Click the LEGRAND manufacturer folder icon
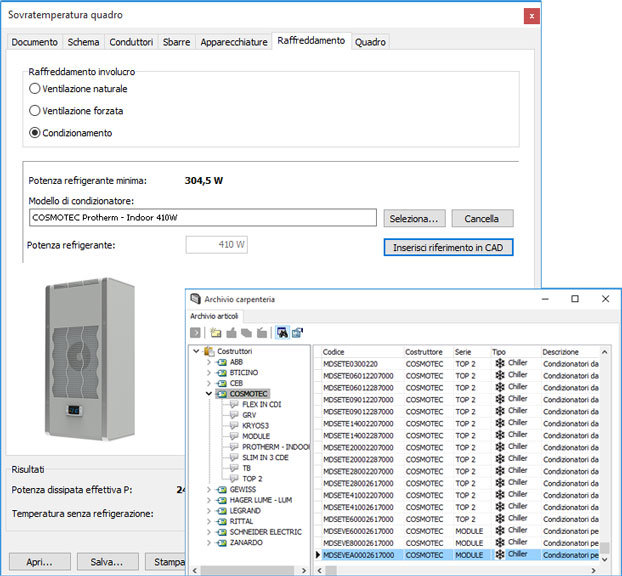 click(x=221, y=511)
